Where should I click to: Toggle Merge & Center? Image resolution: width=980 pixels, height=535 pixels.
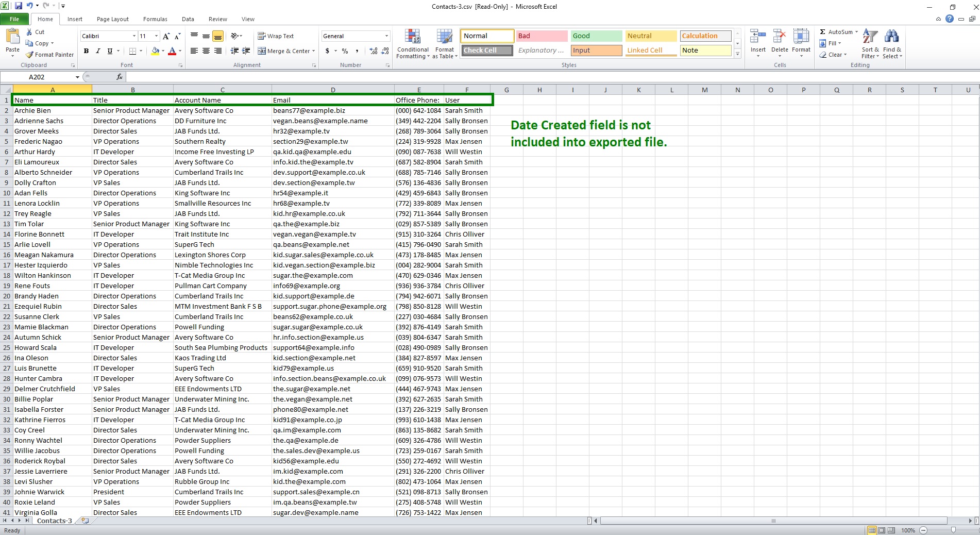(284, 51)
